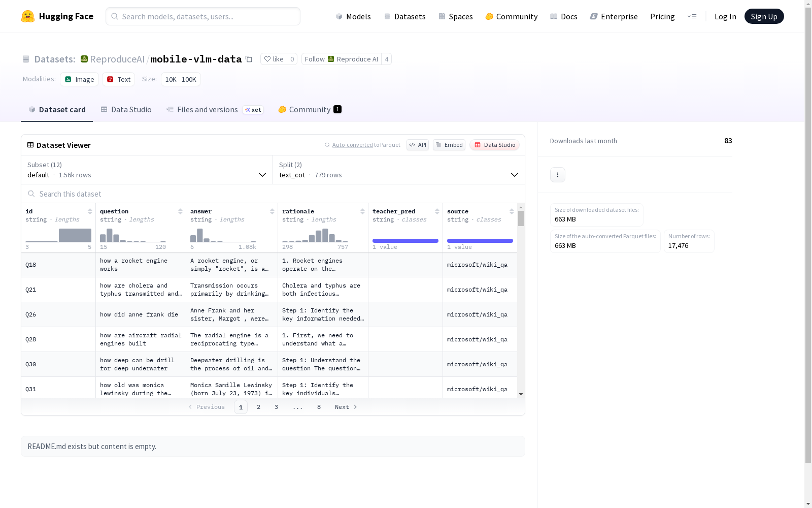This screenshot has width=812, height=508.
Task: Click the question lengths histogram
Action: tap(133, 235)
